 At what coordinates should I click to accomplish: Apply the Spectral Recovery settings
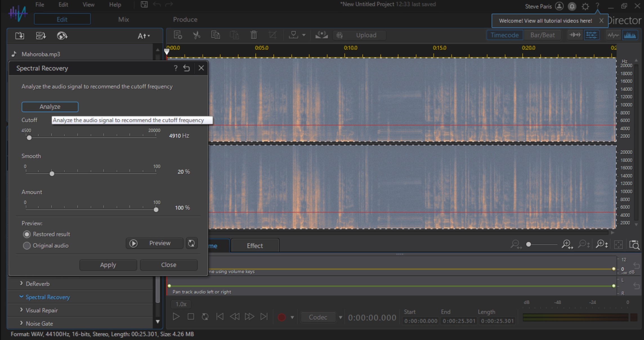click(108, 265)
